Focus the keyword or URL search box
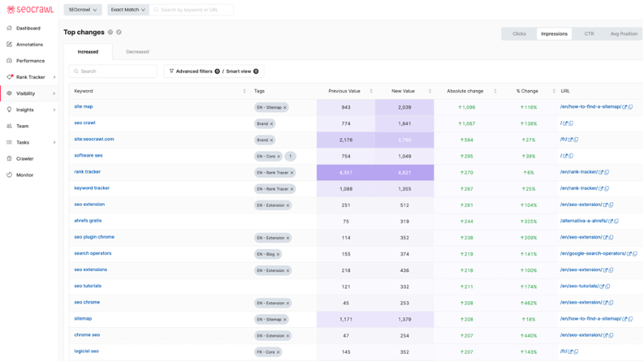This screenshot has width=644, height=362. tap(192, 10)
